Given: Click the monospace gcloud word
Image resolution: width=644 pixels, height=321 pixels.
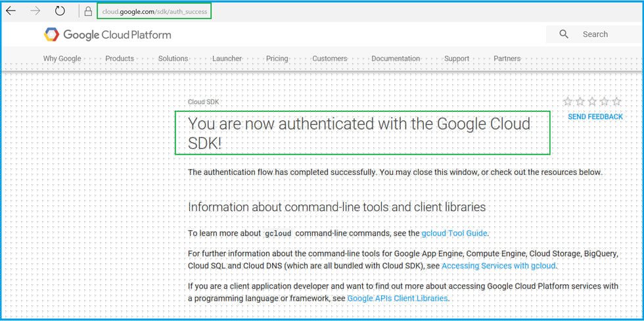Looking at the screenshot, I should pyautogui.click(x=278, y=234).
